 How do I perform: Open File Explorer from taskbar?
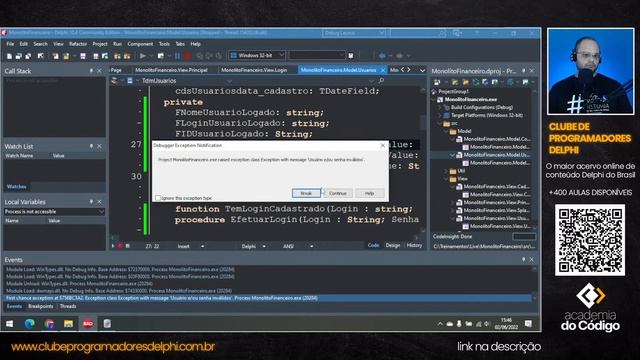point(68,324)
